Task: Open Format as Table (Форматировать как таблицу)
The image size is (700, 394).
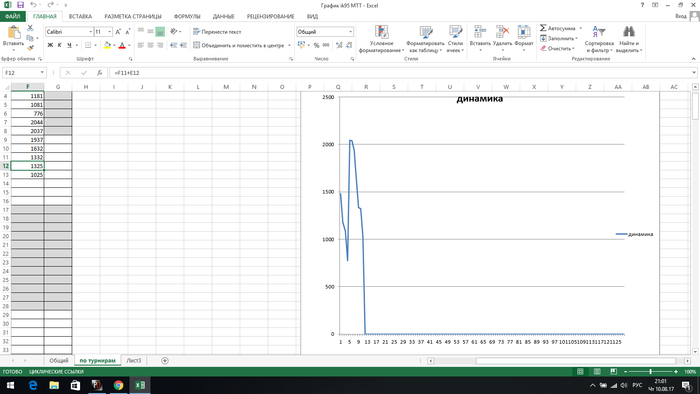Action: (425, 39)
